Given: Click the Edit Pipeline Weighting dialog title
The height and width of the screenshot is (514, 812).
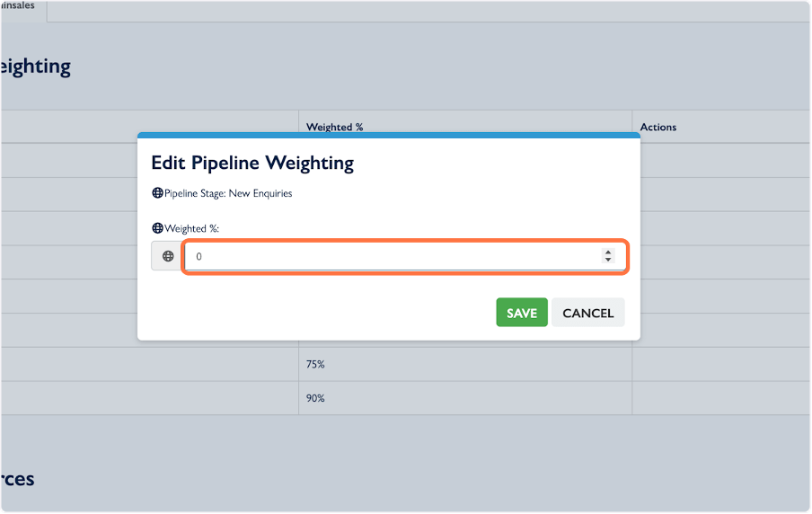Looking at the screenshot, I should [x=252, y=163].
